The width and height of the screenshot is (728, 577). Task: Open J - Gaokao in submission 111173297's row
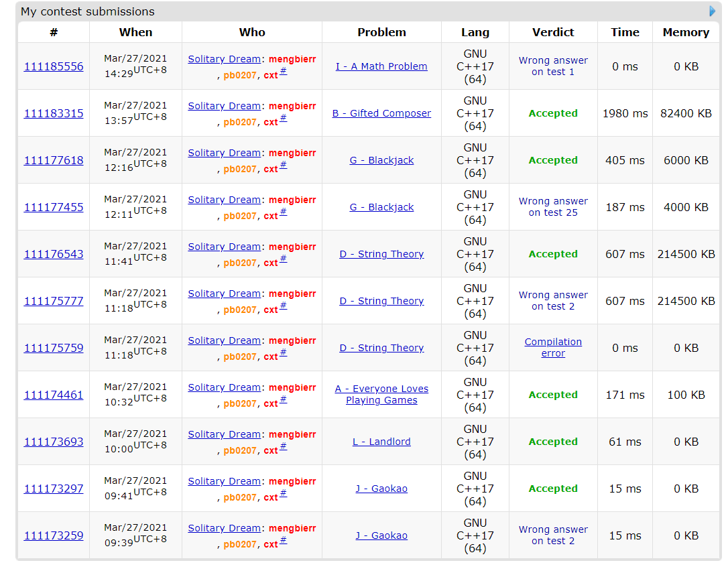point(381,489)
